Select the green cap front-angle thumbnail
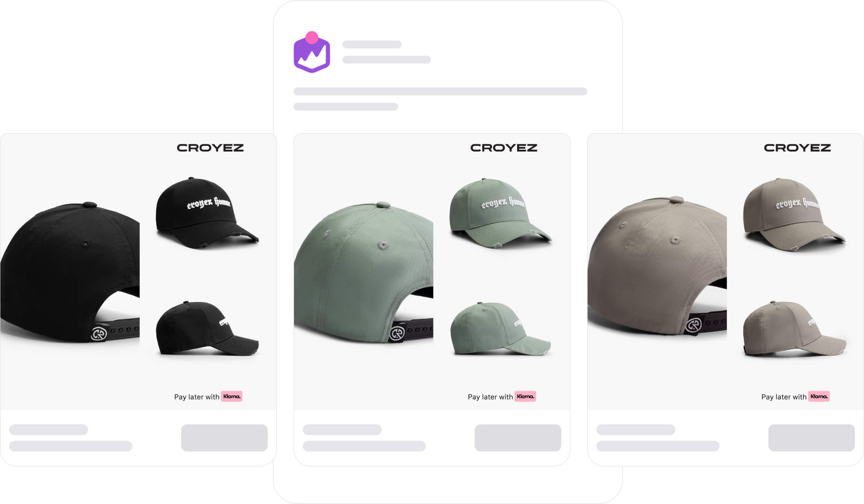 coord(501,214)
